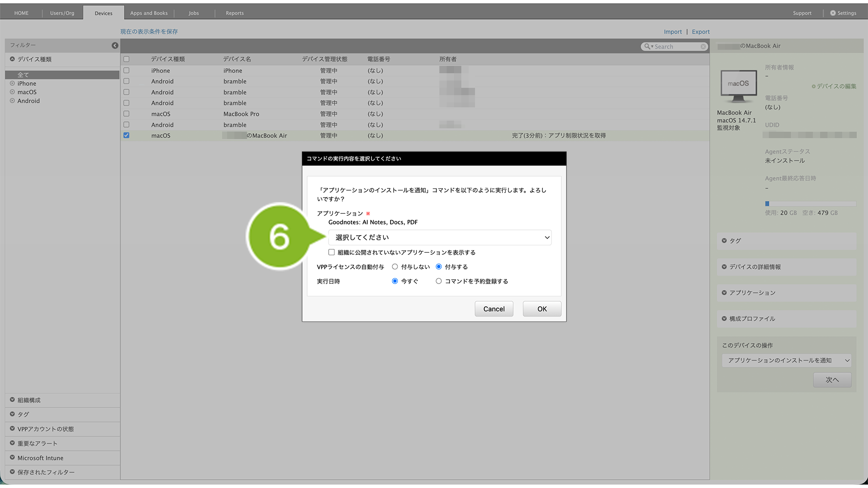Open the device operation dropdown
The image size is (868, 488).
click(x=786, y=361)
